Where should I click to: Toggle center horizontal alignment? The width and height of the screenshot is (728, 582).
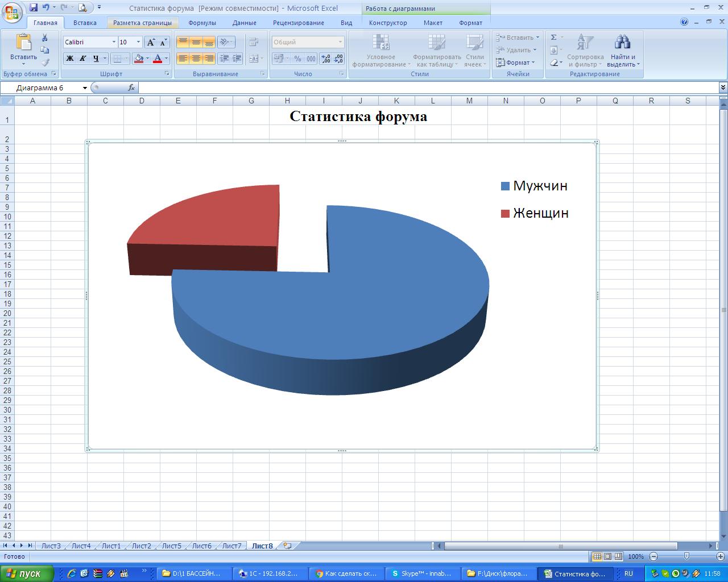pos(196,58)
